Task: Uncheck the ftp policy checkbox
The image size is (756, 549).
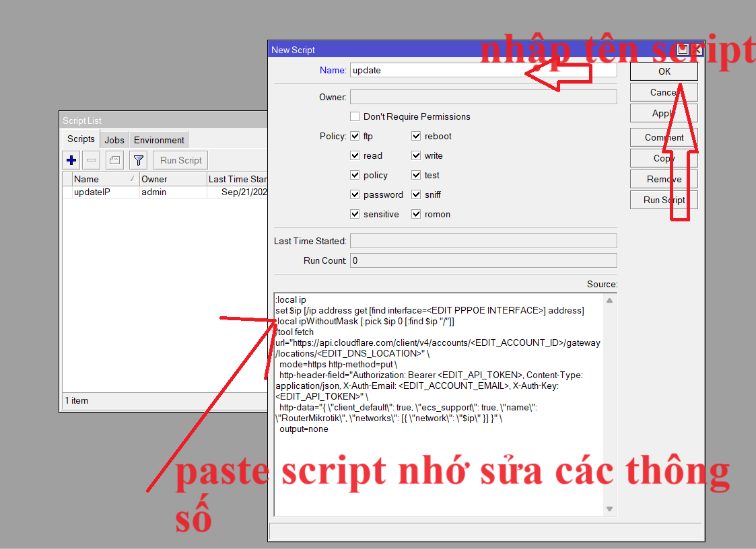Action: point(355,136)
